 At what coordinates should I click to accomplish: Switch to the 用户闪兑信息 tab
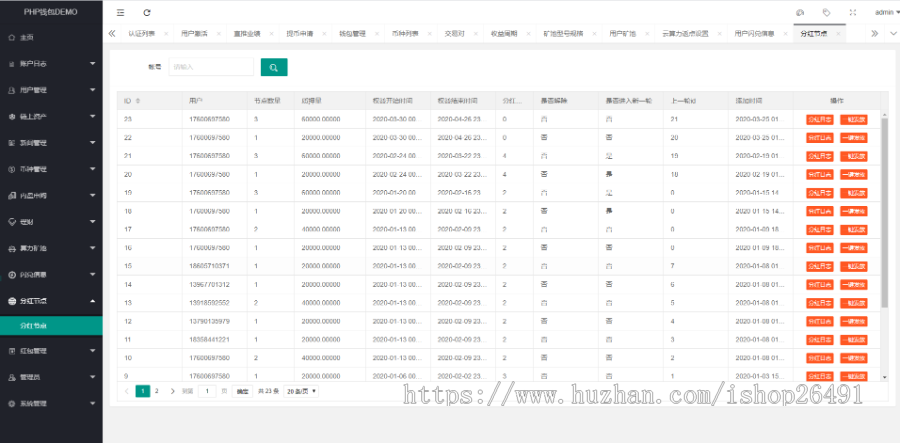click(754, 34)
